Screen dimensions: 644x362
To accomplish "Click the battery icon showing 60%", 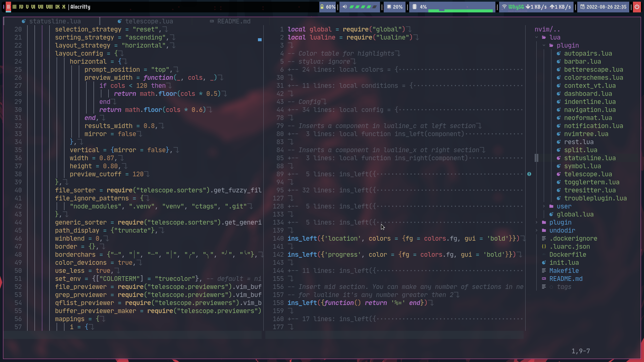I will point(322,7).
